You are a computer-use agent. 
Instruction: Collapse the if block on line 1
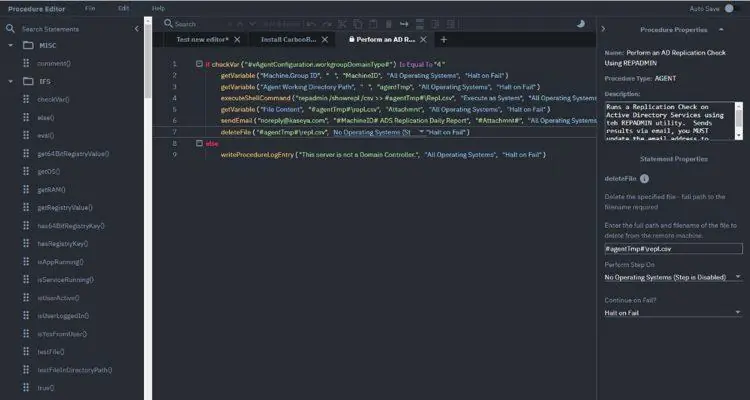(199, 64)
